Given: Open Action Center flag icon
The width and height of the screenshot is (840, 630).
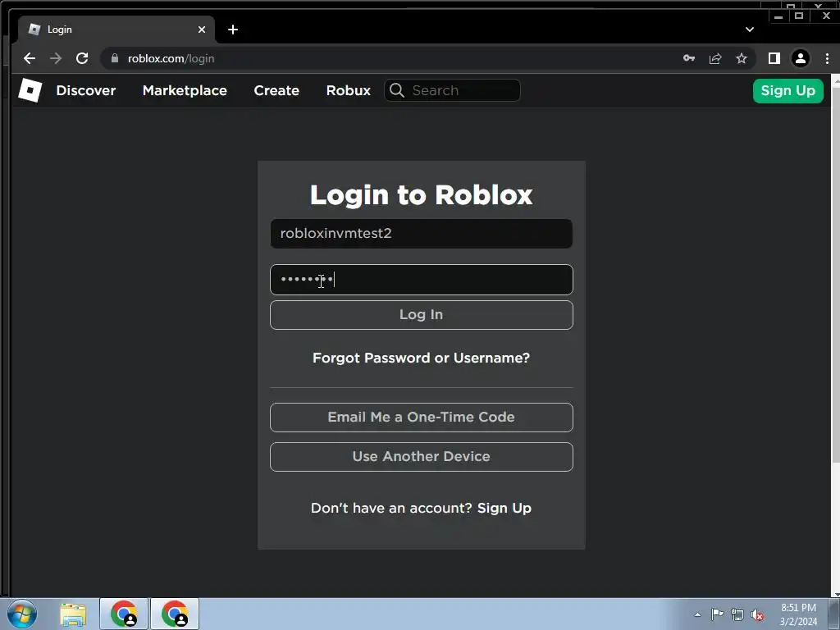Looking at the screenshot, I should (x=717, y=614).
